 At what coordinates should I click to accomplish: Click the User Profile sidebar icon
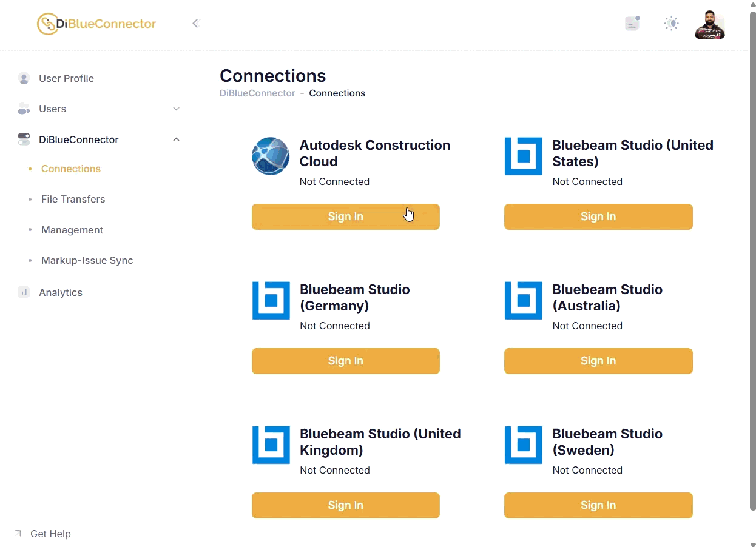pos(24,78)
